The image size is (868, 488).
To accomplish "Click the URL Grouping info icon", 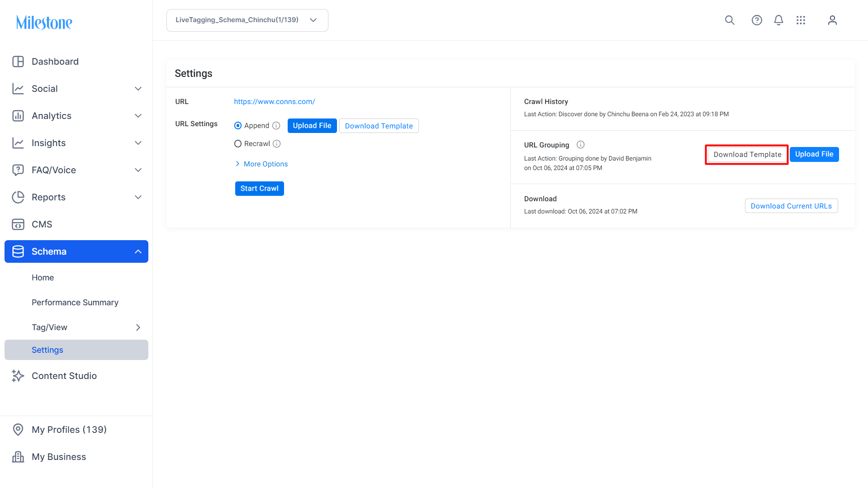I will coord(580,145).
